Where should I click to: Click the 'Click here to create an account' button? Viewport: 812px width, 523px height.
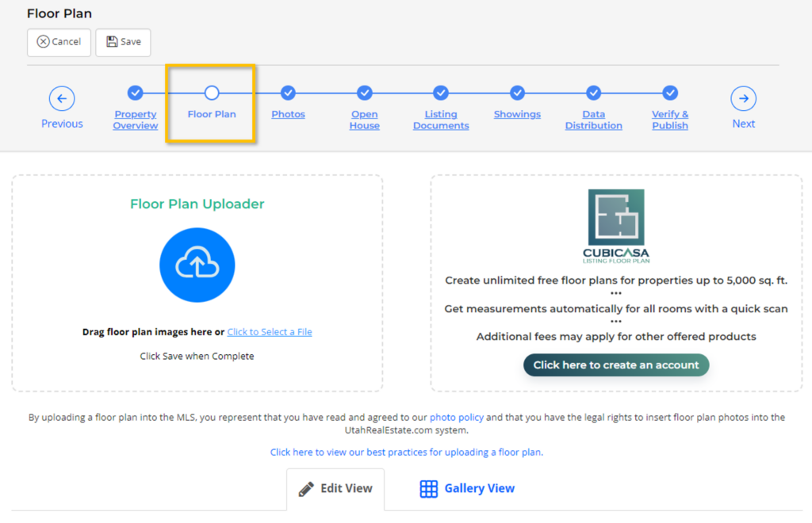tap(615, 365)
